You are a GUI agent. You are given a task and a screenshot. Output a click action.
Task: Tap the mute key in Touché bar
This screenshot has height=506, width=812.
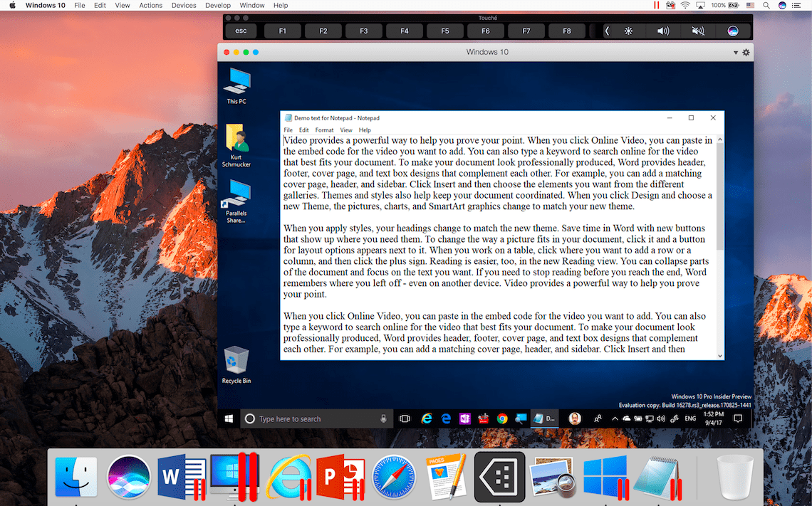698,31
